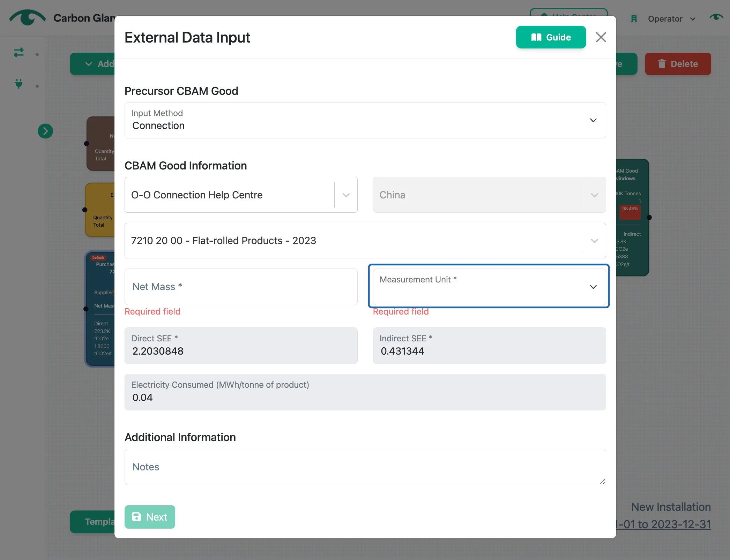Click the building icon beside Operator
Image resolution: width=730 pixels, height=560 pixels.
coord(634,19)
